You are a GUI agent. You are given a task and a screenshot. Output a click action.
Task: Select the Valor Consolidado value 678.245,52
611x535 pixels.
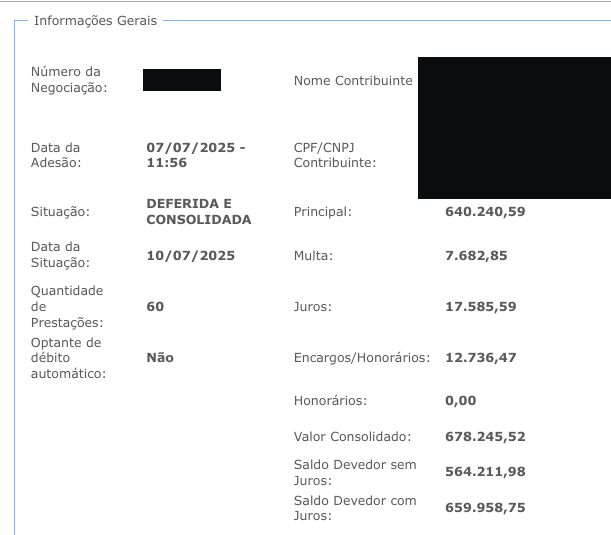485,436
